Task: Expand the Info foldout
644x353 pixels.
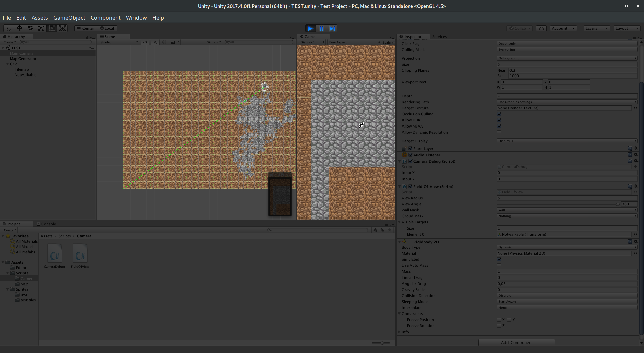Action: coord(399,332)
